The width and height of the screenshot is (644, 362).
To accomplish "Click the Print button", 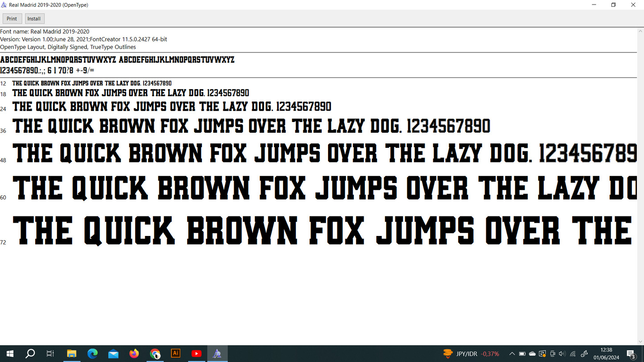I will [x=12, y=19].
